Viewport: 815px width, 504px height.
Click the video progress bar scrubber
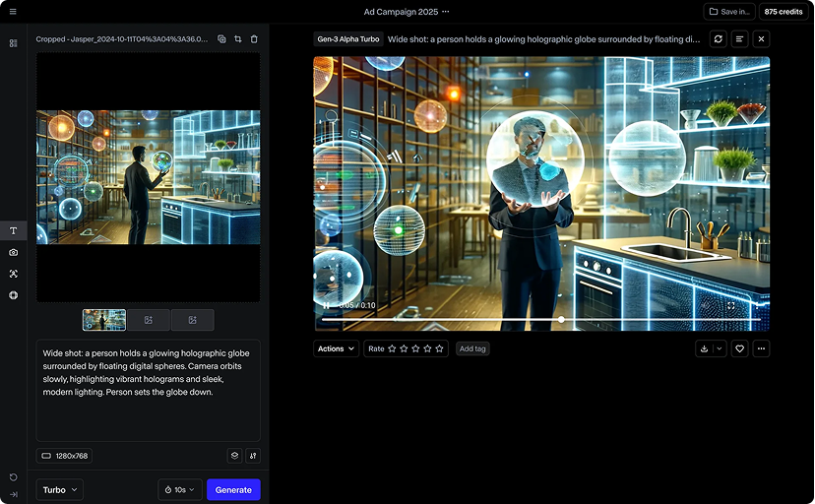tap(561, 319)
